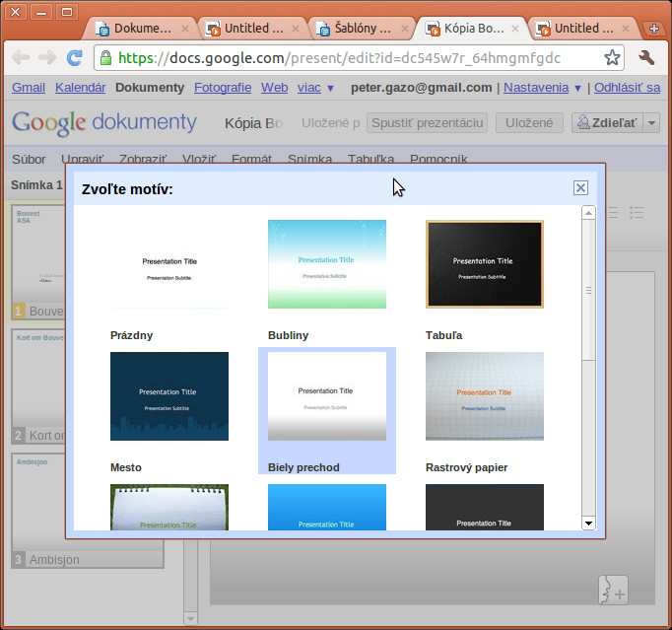Viewport: 672px width, 630px height.
Task: Choose the blue gradient theme thumbnail
Action: pyautogui.click(x=327, y=508)
